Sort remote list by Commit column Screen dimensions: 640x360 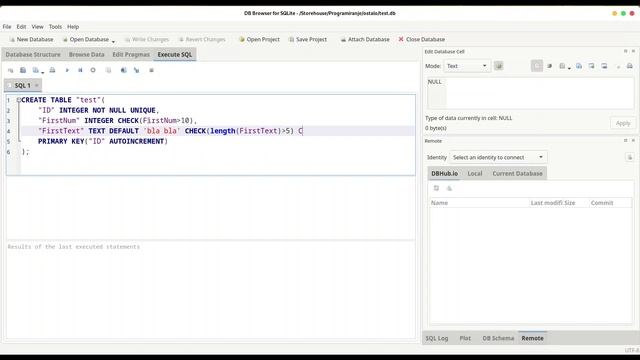(610, 203)
